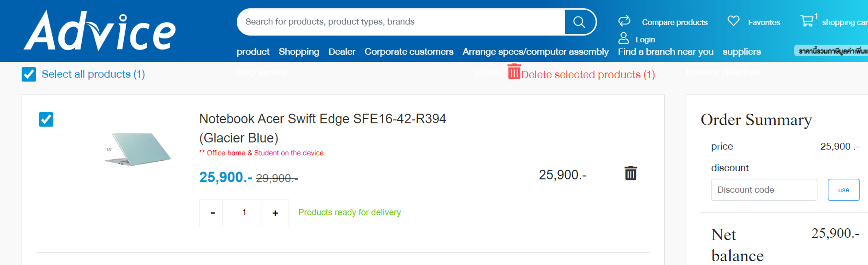This screenshot has height=265, width=868.
Task: Open Find a branch near you
Action: pos(665,52)
